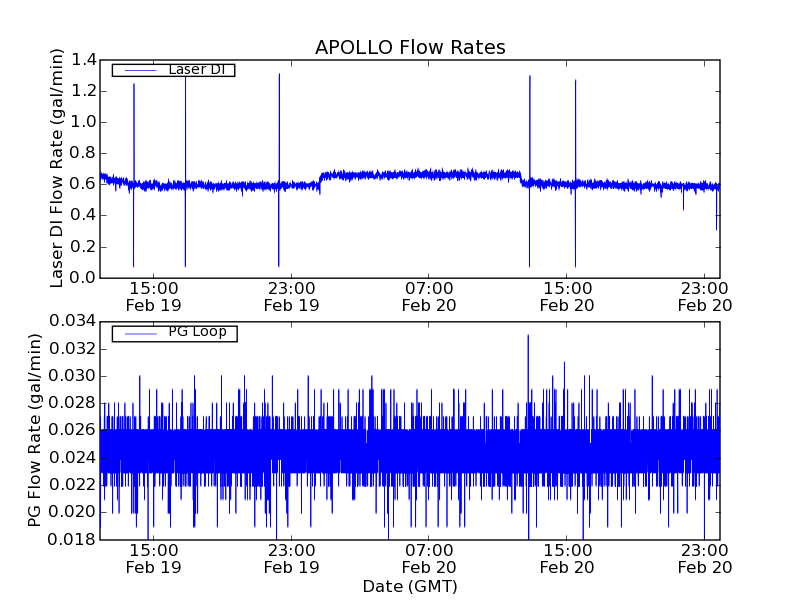Screen dimensions: 800x600
Task: Click the 1.2 tick on Laser DI axis
Action: (x=84, y=91)
